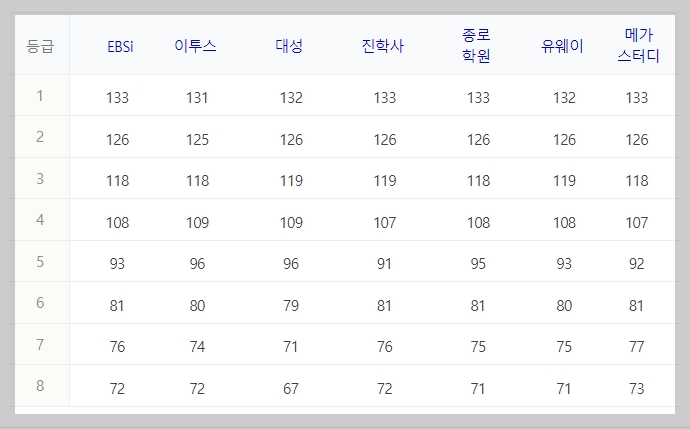Viewport: 690px width, 429px height.
Task: Click 93 in the EBSi column
Action: (x=117, y=264)
